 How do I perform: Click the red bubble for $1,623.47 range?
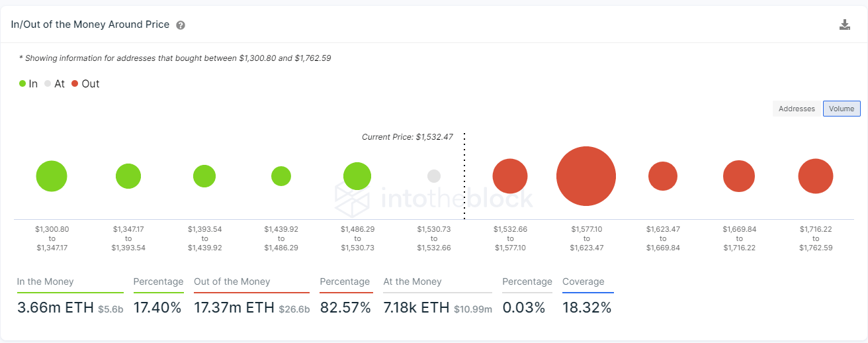663,176
